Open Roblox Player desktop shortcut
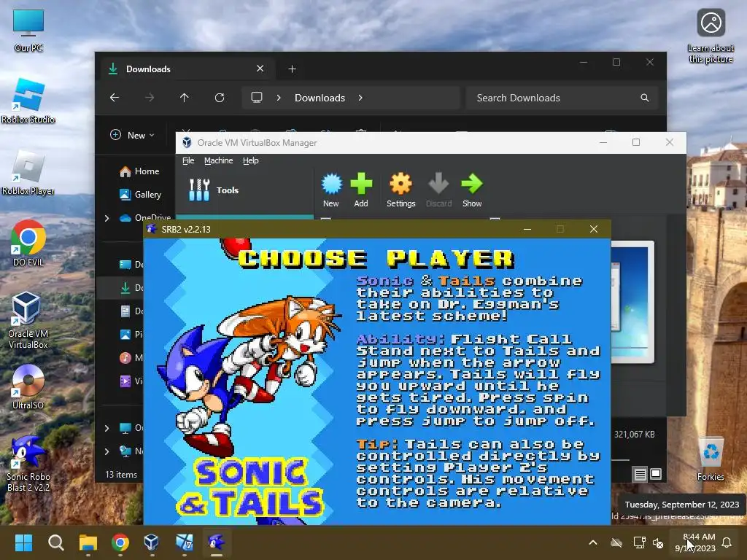747x560 pixels. [x=28, y=173]
